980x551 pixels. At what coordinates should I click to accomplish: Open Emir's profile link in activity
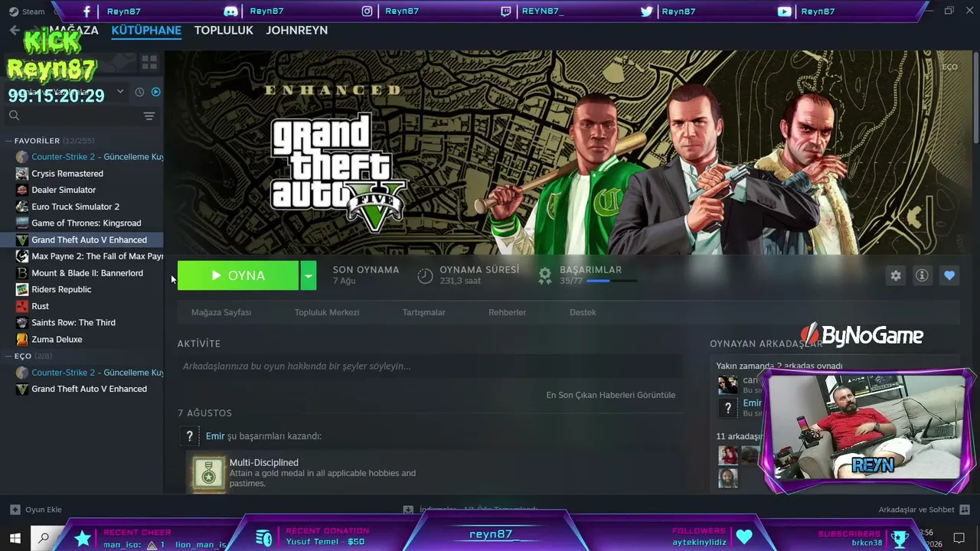click(x=215, y=436)
